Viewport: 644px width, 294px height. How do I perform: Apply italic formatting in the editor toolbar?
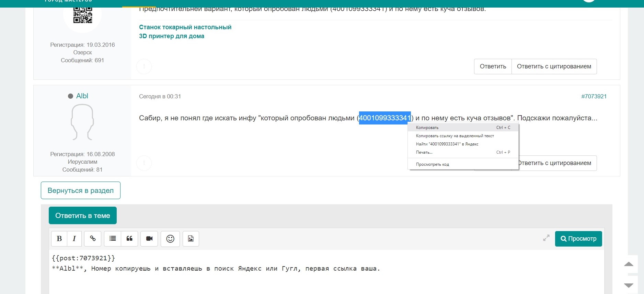tap(74, 239)
